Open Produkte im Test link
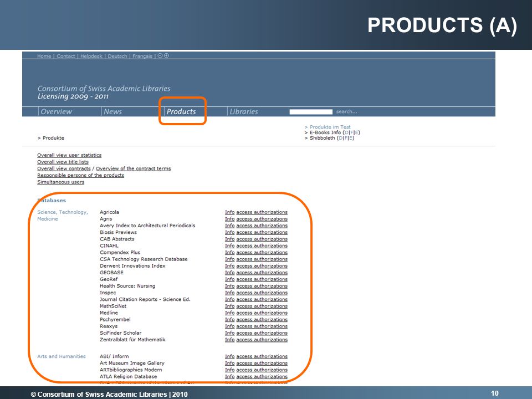Image resolution: width=532 pixels, height=399 pixels. pyautogui.click(x=330, y=127)
